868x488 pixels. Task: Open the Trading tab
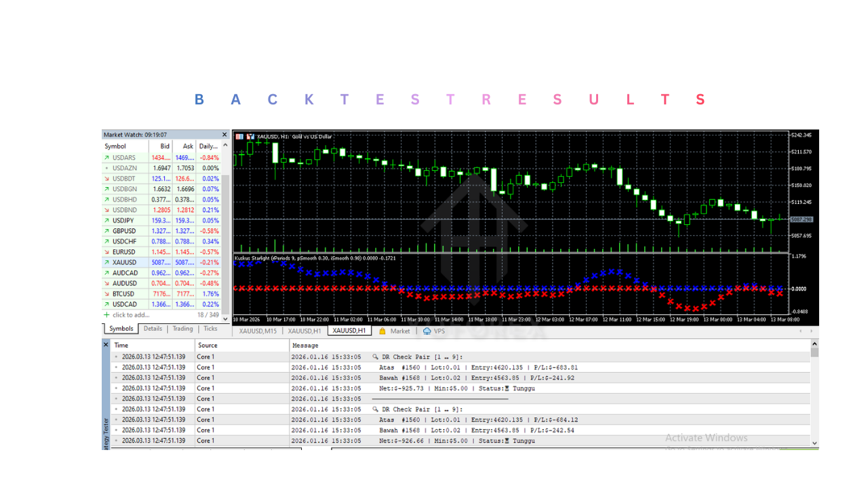[x=182, y=329]
